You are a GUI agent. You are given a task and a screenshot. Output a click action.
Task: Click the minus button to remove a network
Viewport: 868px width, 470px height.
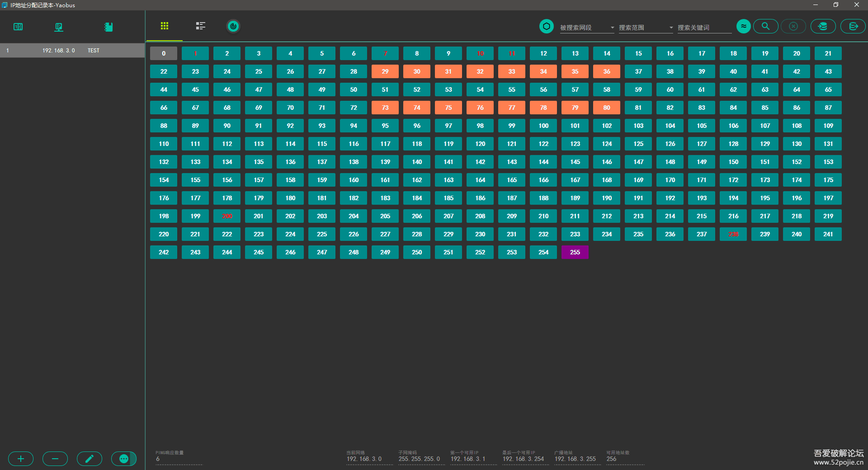(x=55, y=459)
